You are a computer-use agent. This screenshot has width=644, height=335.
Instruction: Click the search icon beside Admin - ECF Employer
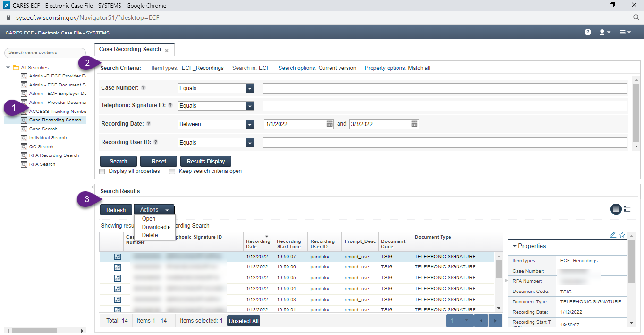(x=24, y=94)
